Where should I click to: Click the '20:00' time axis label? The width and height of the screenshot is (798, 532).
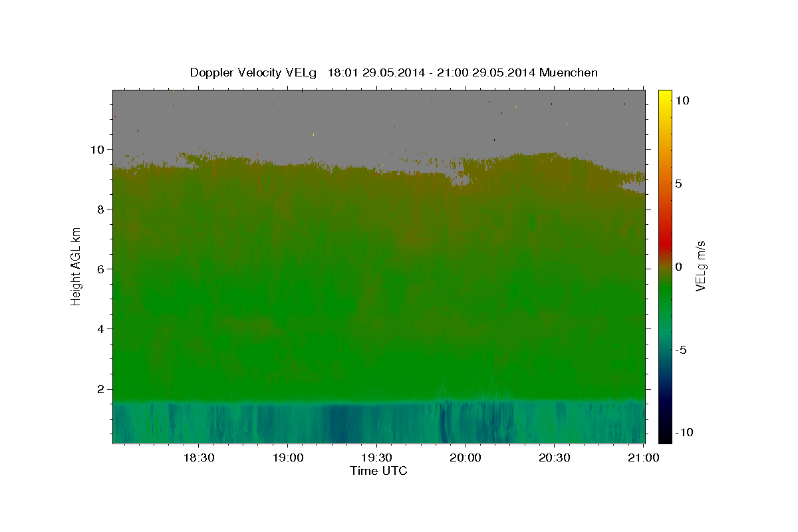coord(465,458)
